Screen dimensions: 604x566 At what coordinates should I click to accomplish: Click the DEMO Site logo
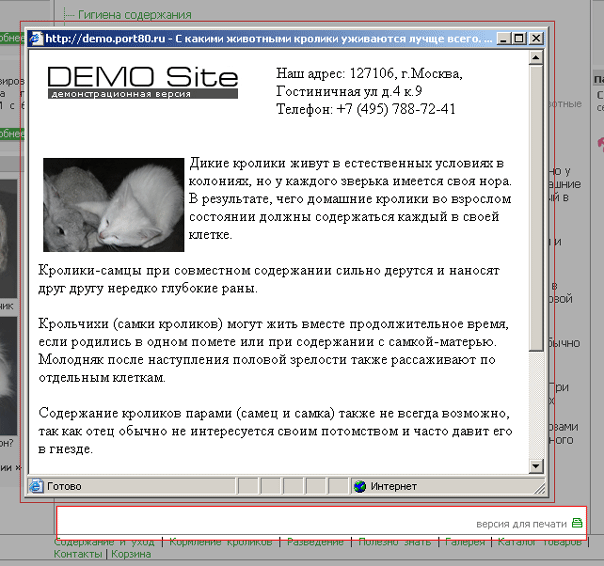pyautogui.click(x=142, y=82)
